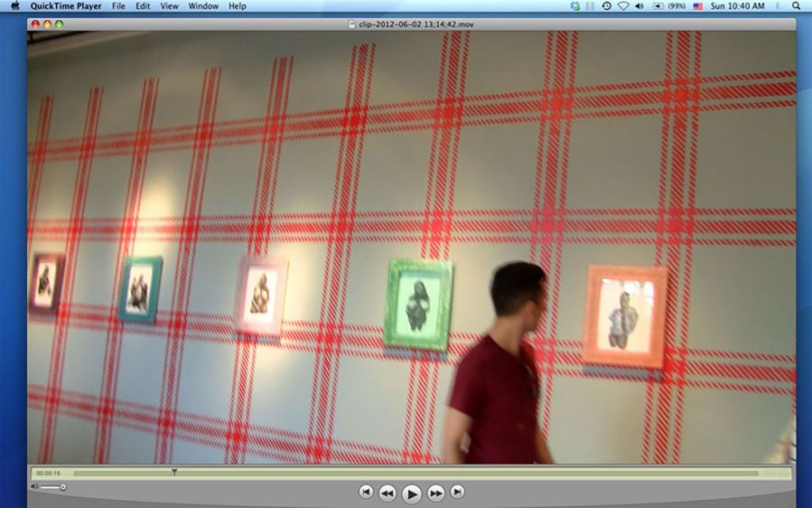Image resolution: width=812 pixels, height=508 pixels.
Task: Click the system volume icon in the menu bar
Action: tap(639, 6)
